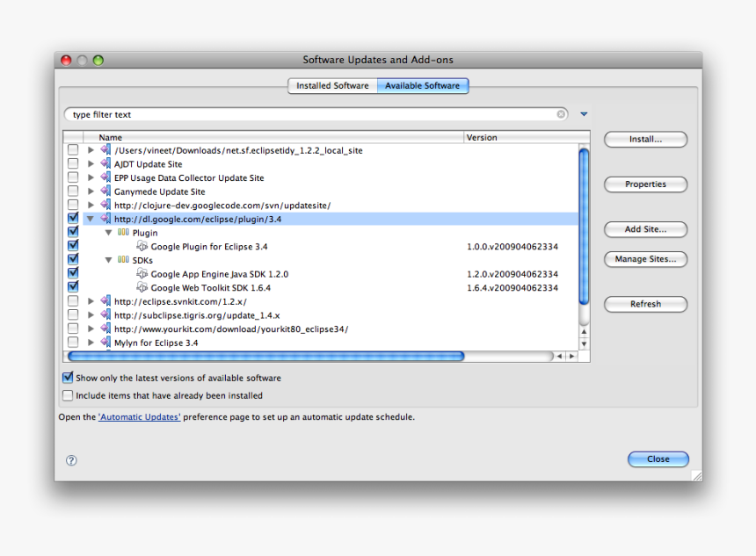
Task: Expand the AJDT Update Site node
Action: [x=91, y=163]
